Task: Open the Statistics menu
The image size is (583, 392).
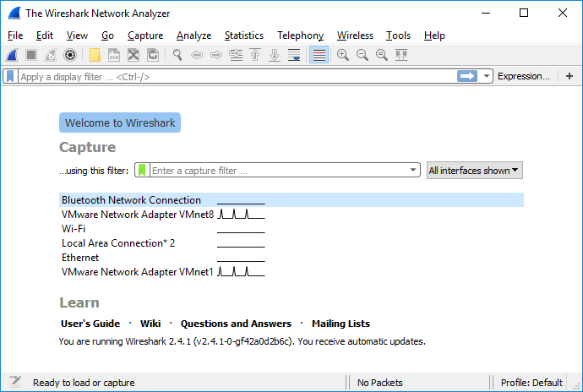Action: (x=244, y=35)
